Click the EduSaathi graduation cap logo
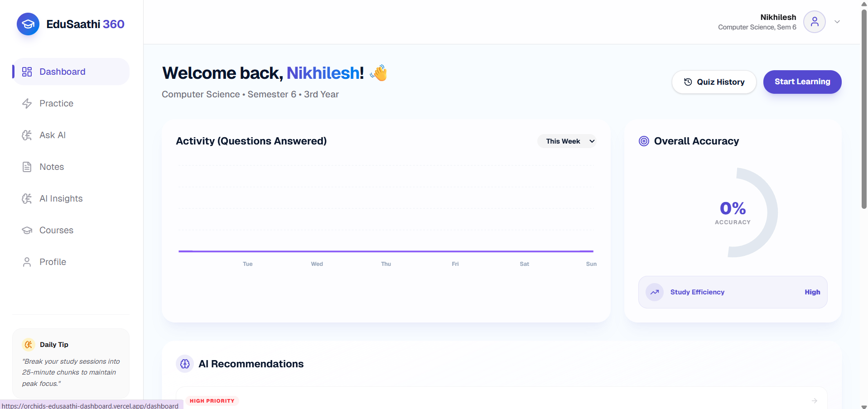The height and width of the screenshot is (409, 868). pos(28,24)
